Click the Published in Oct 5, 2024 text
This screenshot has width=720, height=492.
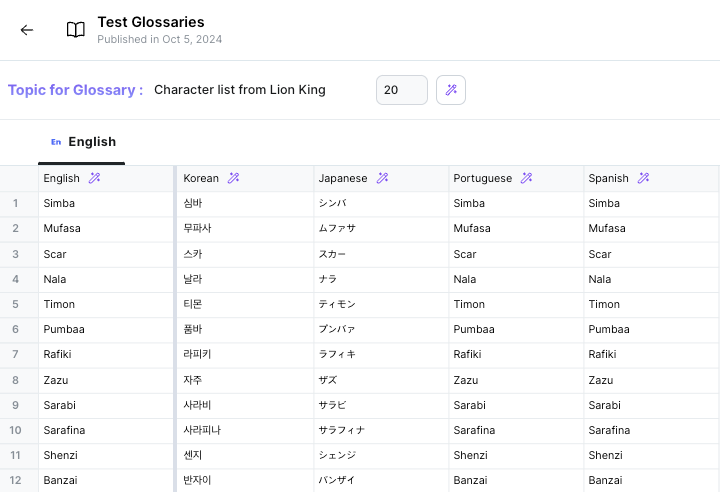click(x=159, y=40)
